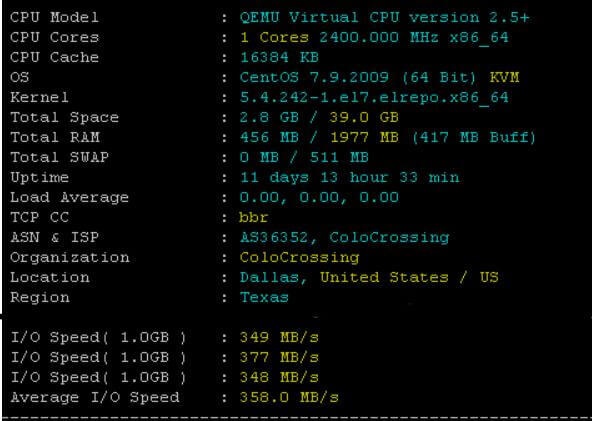The height and width of the screenshot is (421, 592).
Task: Click the 'Kernel' label
Action: pos(39,97)
